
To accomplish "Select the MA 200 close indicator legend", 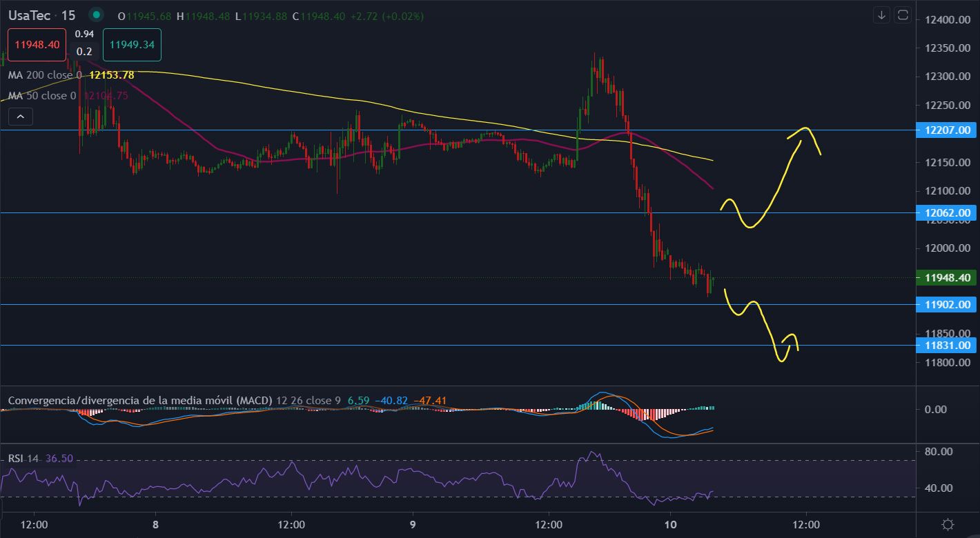I will [45, 74].
